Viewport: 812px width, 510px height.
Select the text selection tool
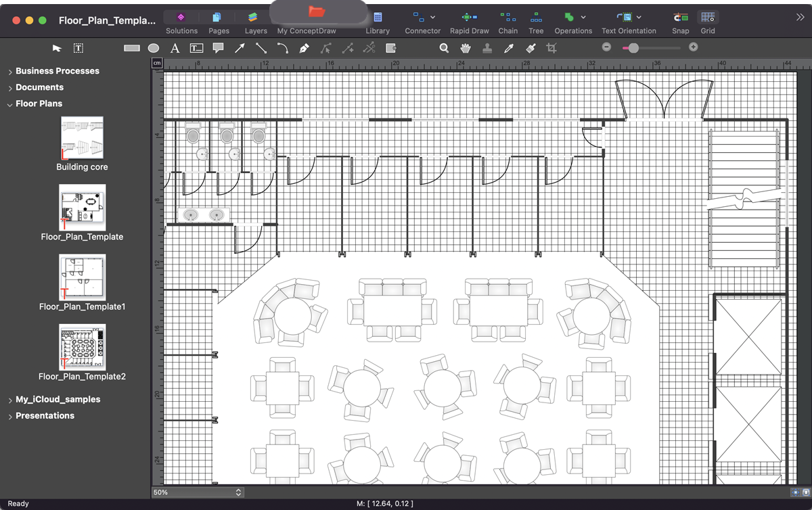[78, 48]
